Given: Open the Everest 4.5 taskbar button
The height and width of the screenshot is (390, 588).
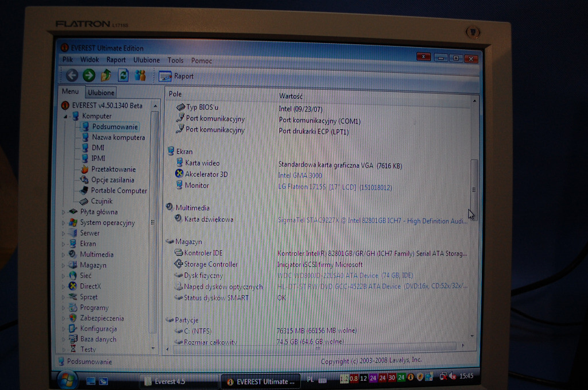Looking at the screenshot, I should (178, 381).
